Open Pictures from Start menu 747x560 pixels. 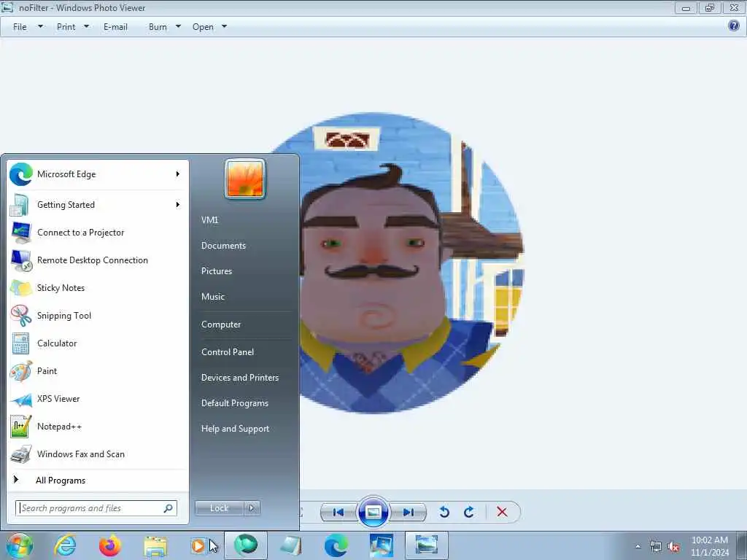coord(216,271)
